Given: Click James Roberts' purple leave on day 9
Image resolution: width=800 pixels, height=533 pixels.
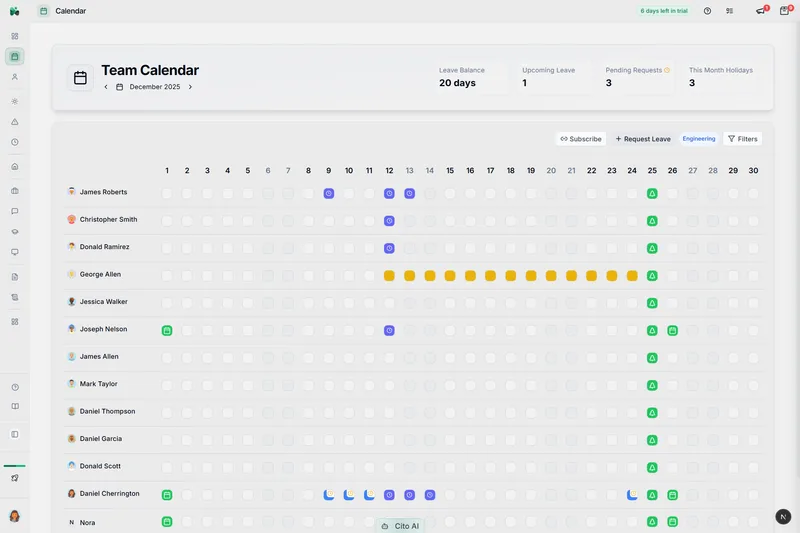Looking at the screenshot, I should [329, 193].
